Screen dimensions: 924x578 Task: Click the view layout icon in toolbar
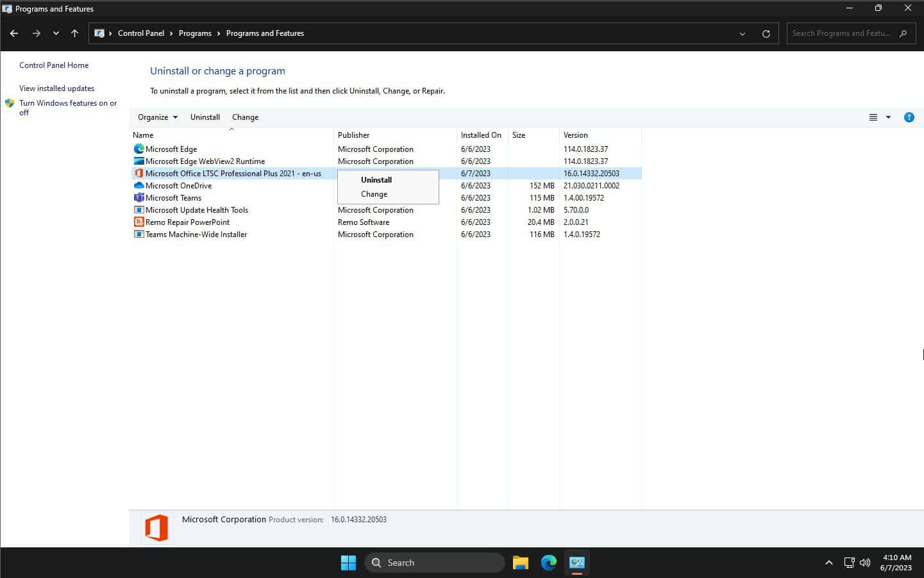coord(873,117)
